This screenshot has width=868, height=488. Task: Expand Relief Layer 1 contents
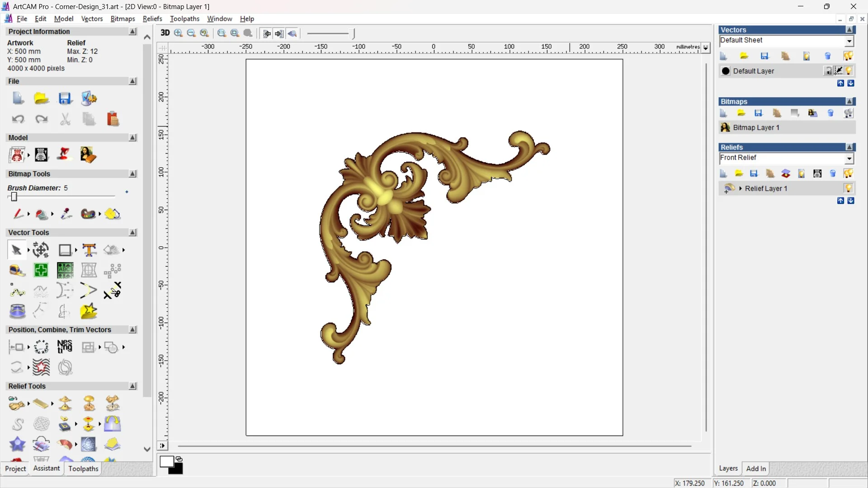tap(741, 188)
